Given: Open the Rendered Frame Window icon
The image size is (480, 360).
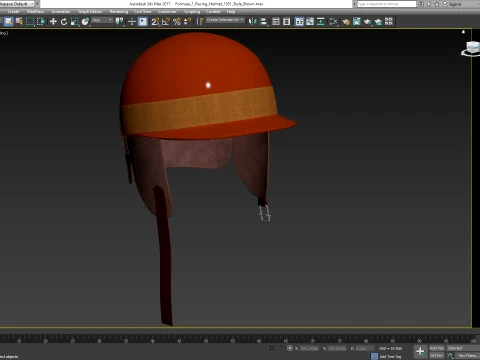Looking at the screenshot, I should (x=356, y=22).
